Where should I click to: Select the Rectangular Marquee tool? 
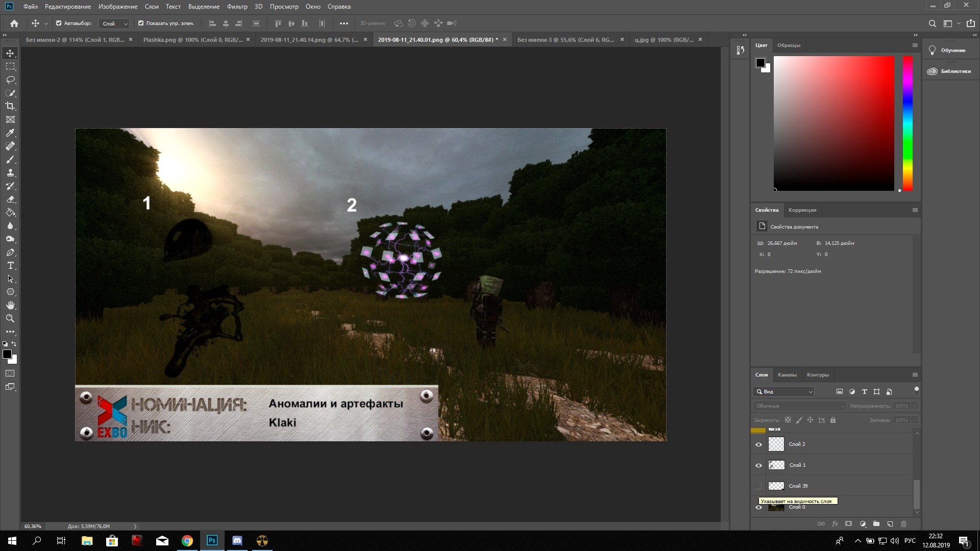(x=10, y=66)
